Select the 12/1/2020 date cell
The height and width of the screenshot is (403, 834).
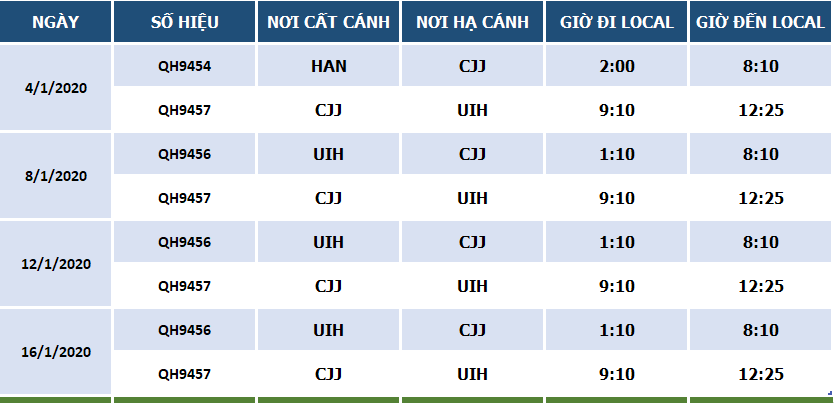click(56, 264)
